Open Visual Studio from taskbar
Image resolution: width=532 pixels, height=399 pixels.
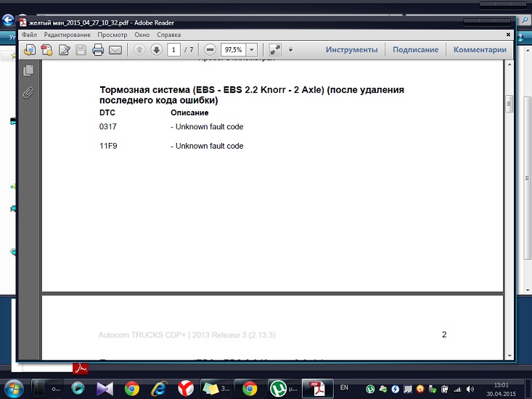[105, 389]
